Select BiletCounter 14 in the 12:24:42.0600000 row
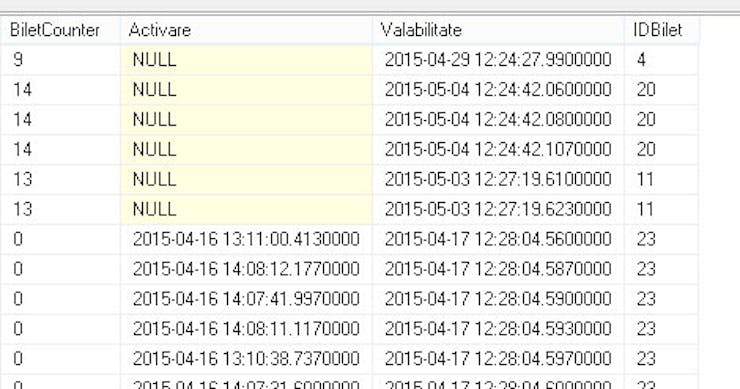 click(x=60, y=90)
